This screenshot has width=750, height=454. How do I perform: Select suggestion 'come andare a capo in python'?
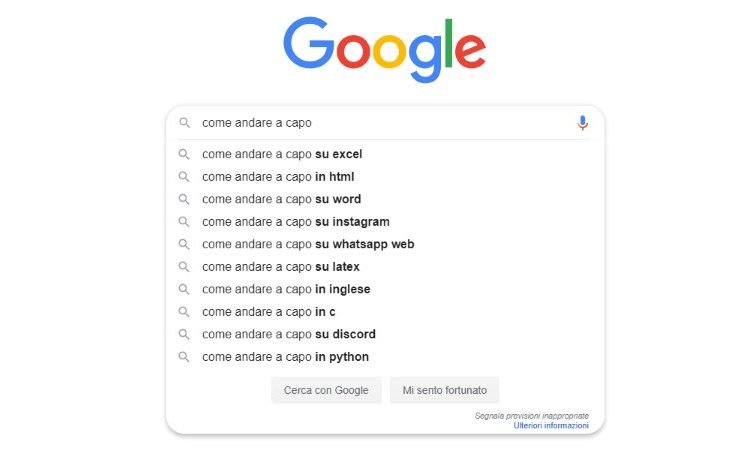(385, 356)
